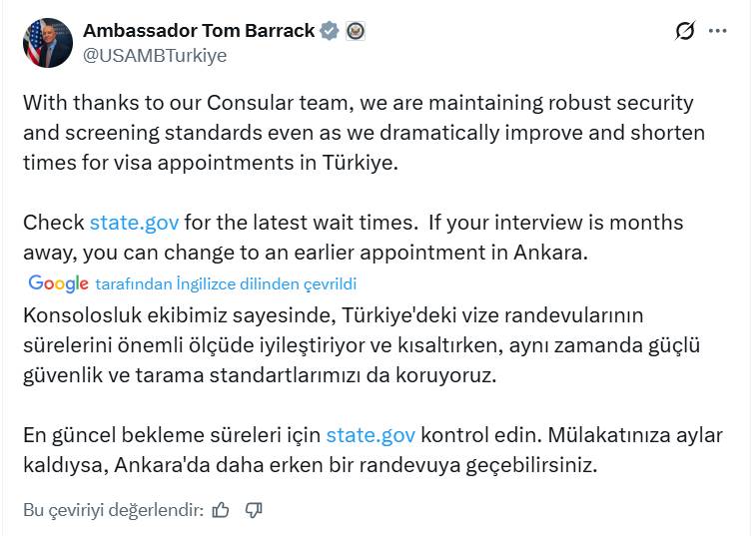The height and width of the screenshot is (536, 756).
Task: Follow the state.gov link in Turkish translation
Action: point(371,436)
